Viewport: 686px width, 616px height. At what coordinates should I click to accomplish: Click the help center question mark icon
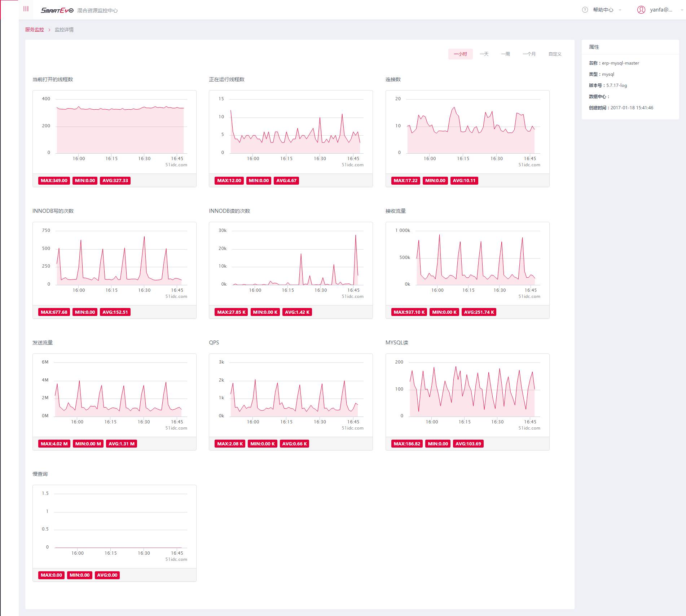point(585,10)
